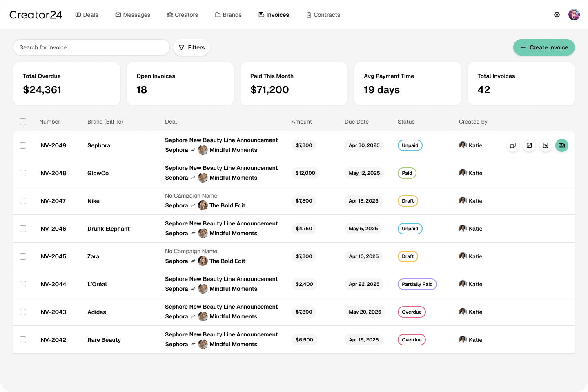Click the receipt refund icon on INV-2049
Image resolution: width=588 pixels, height=392 pixels.
[x=546, y=145]
